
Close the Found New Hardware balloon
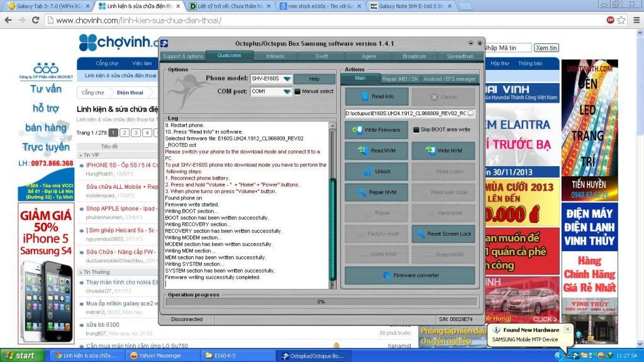coord(567,329)
